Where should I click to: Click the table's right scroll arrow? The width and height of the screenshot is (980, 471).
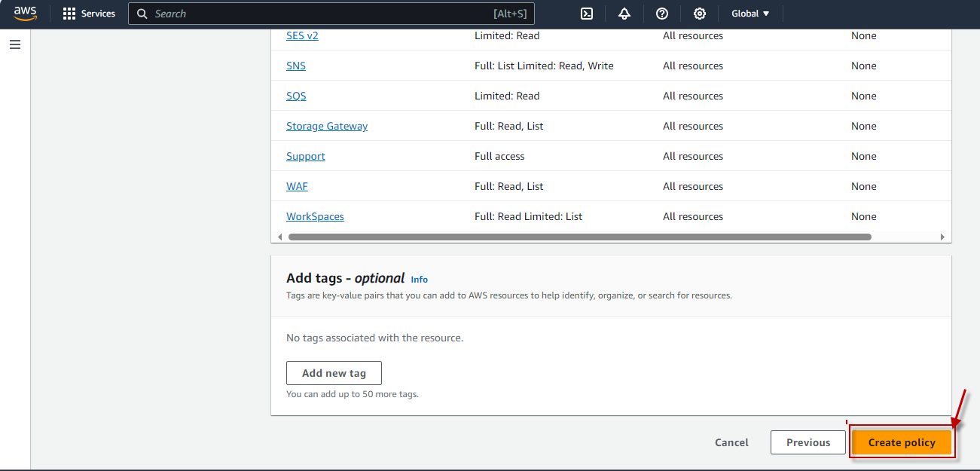pos(942,237)
